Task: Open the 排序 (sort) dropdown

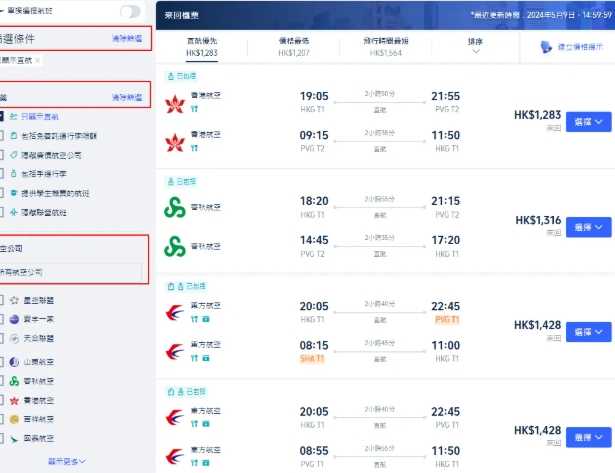Action: (x=475, y=45)
